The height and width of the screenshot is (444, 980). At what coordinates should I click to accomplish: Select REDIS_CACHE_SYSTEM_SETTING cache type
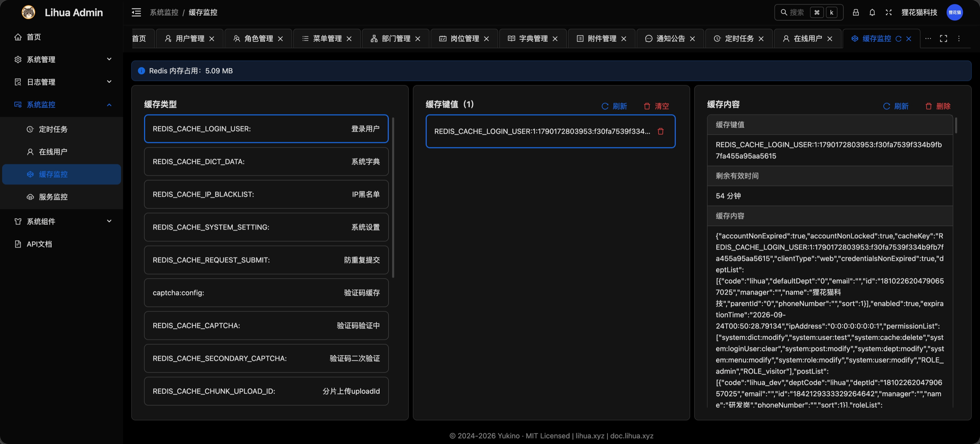coord(266,227)
